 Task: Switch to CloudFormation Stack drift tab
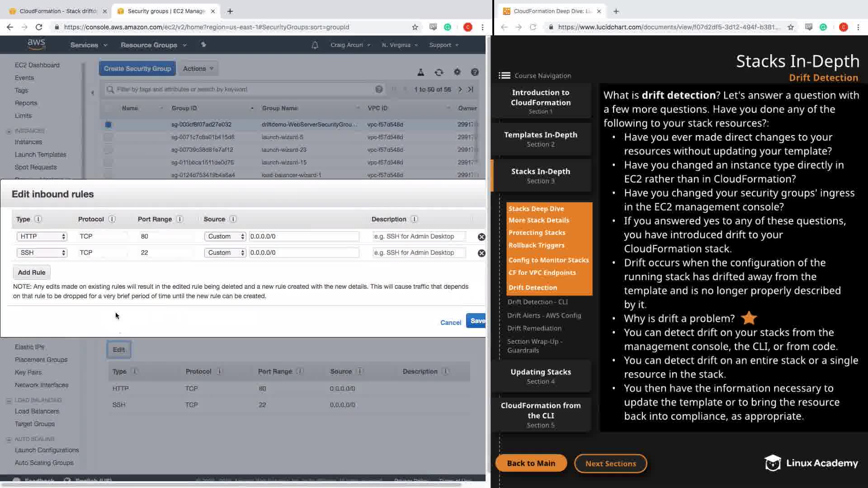pos(58,11)
